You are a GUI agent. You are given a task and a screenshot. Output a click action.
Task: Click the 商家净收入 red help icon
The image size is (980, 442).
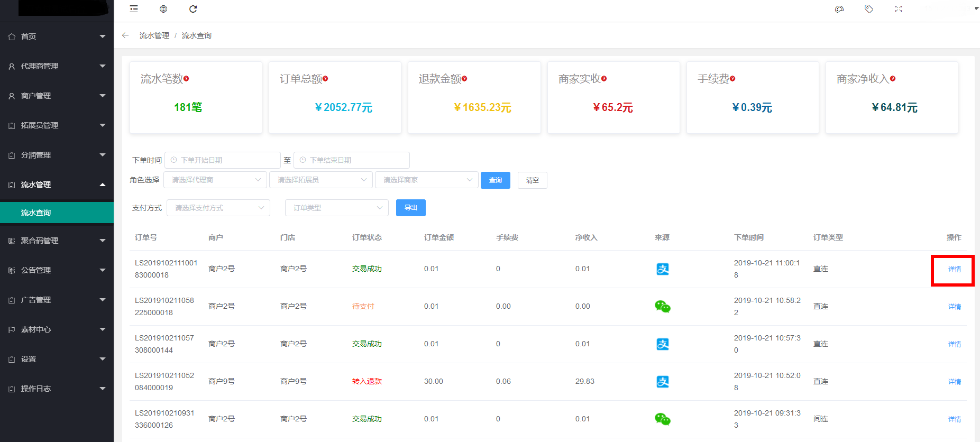(893, 79)
